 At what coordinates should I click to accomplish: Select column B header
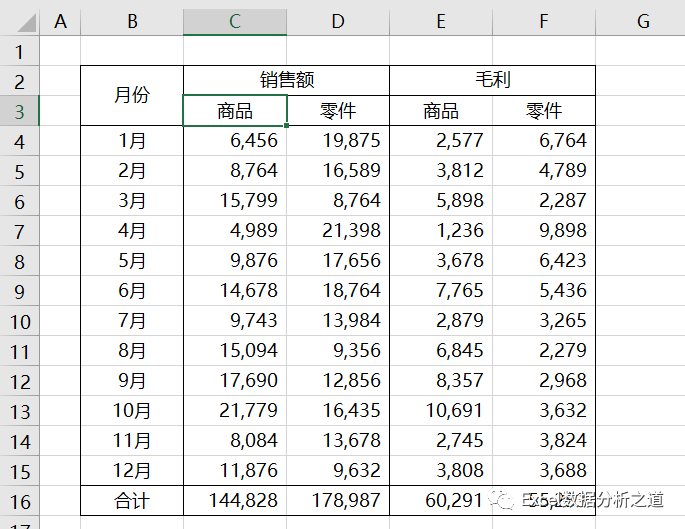point(132,21)
